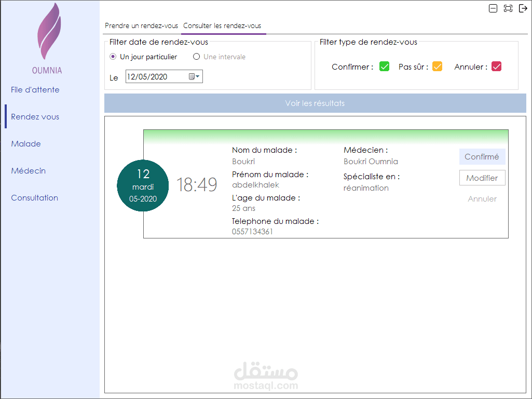Toggle the red Annuler filter checkbox
532x399 pixels.
(x=496, y=66)
